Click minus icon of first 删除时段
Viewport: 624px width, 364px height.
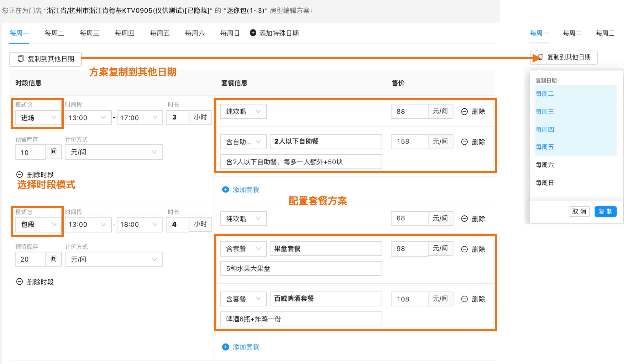pos(20,175)
